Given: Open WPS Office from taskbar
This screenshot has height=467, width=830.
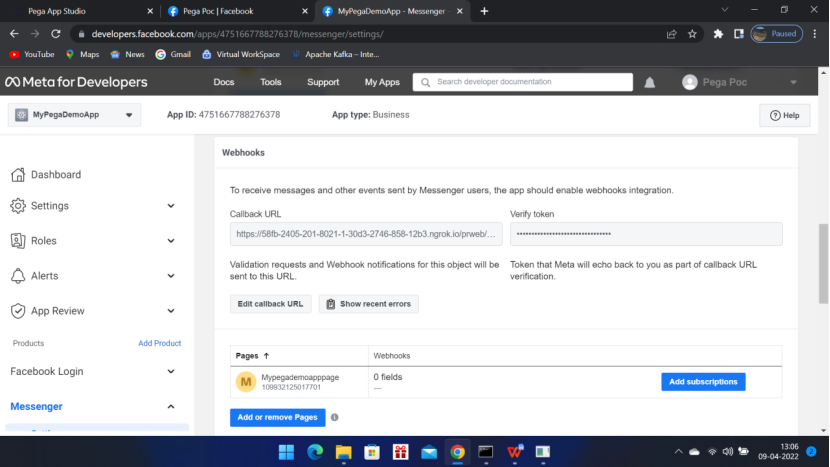Looking at the screenshot, I should [515, 452].
